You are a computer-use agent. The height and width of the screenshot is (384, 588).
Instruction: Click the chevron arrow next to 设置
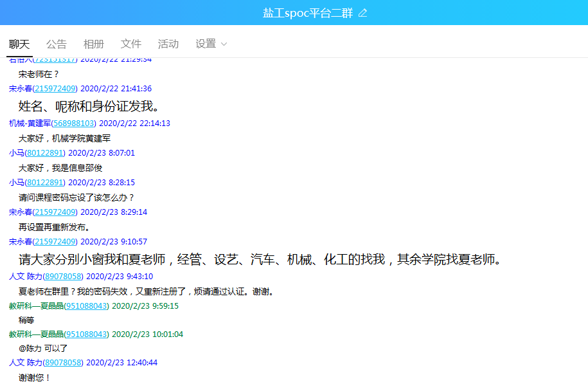coord(224,44)
